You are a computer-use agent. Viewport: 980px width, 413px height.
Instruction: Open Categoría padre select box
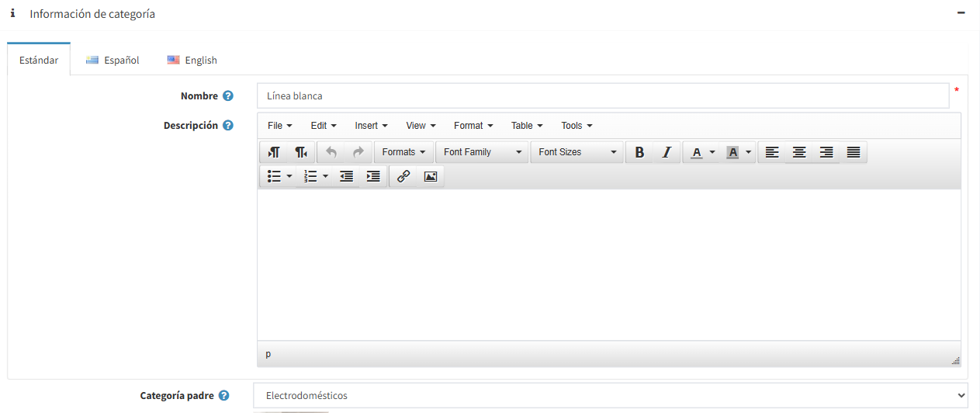[611, 396]
